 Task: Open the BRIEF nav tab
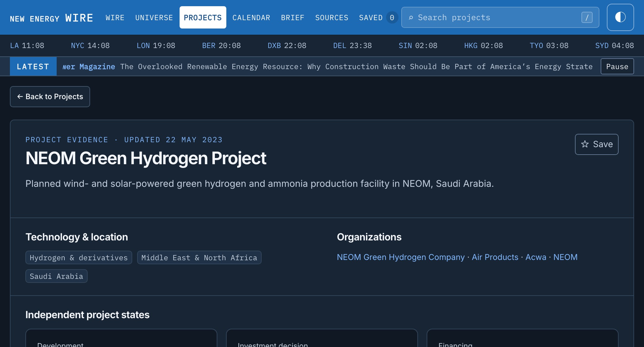[x=293, y=18]
